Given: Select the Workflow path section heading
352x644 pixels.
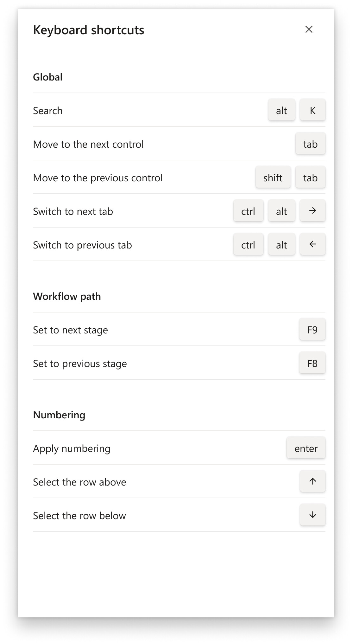Looking at the screenshot, I should click(67, 296).
